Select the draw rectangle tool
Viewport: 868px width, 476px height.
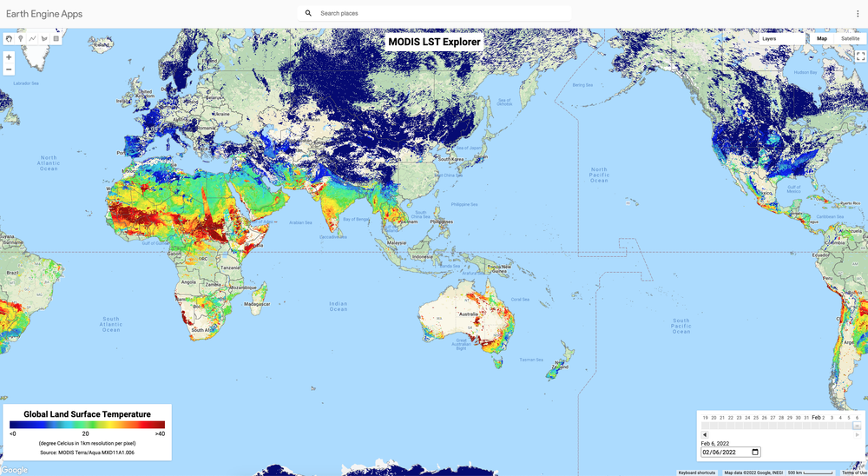point(56,39)
